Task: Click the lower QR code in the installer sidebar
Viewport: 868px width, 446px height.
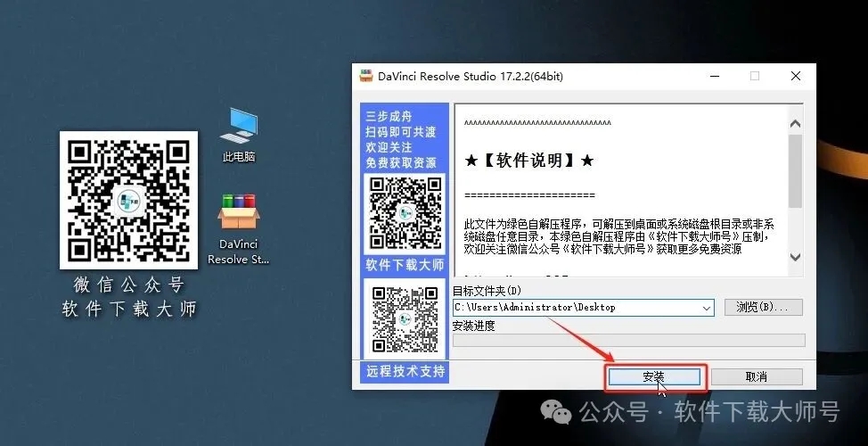Action: click(405, 318)
